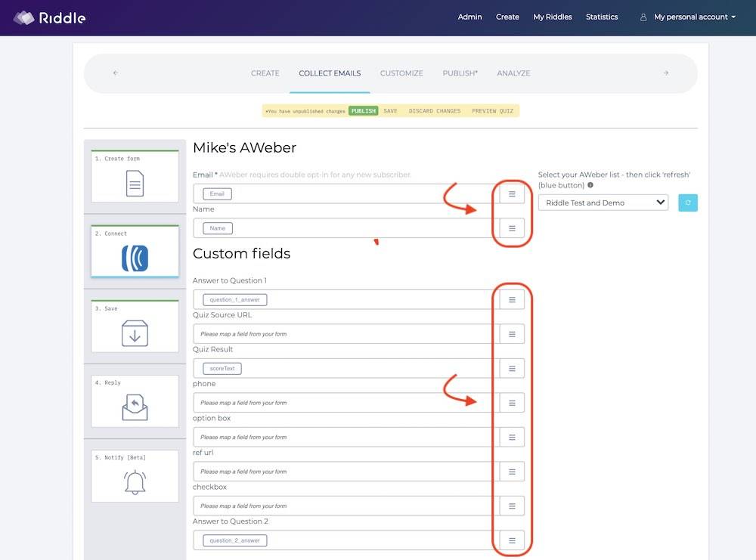Screen dimensions: 756x560
Task: Open step 2 Connect
Action: [x=135, y=251]
